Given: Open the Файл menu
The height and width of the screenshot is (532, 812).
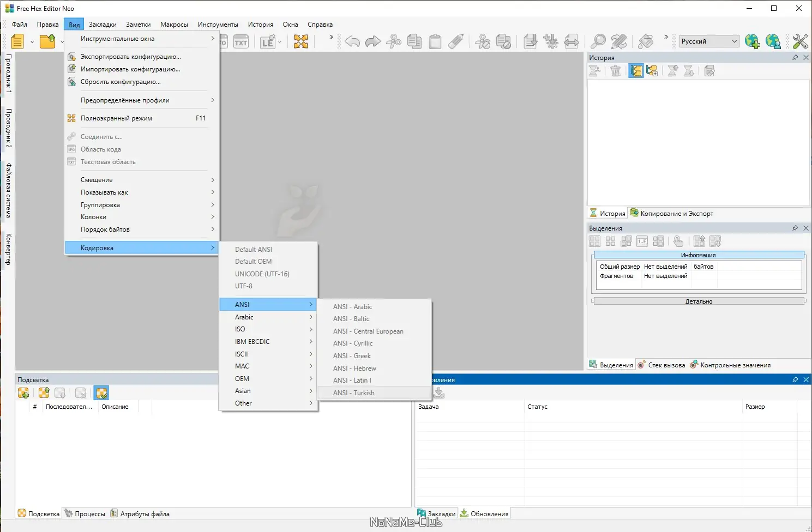Looking at the screenshot, I should [20, 25].
